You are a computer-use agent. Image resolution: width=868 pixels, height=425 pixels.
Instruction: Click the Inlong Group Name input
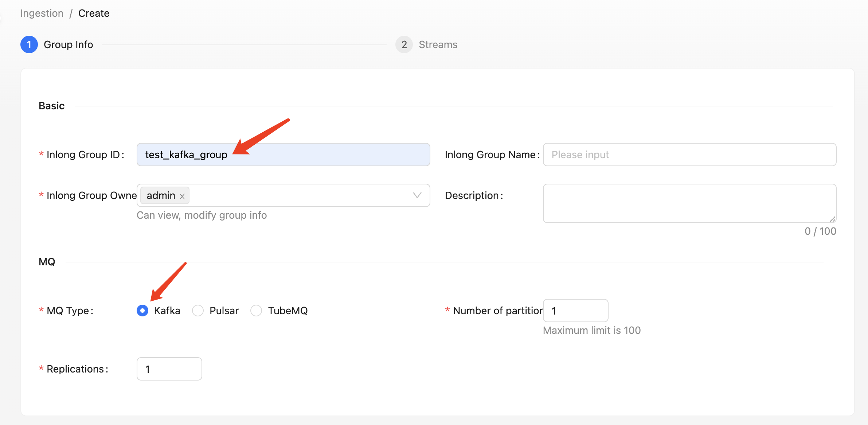[689, 155]
